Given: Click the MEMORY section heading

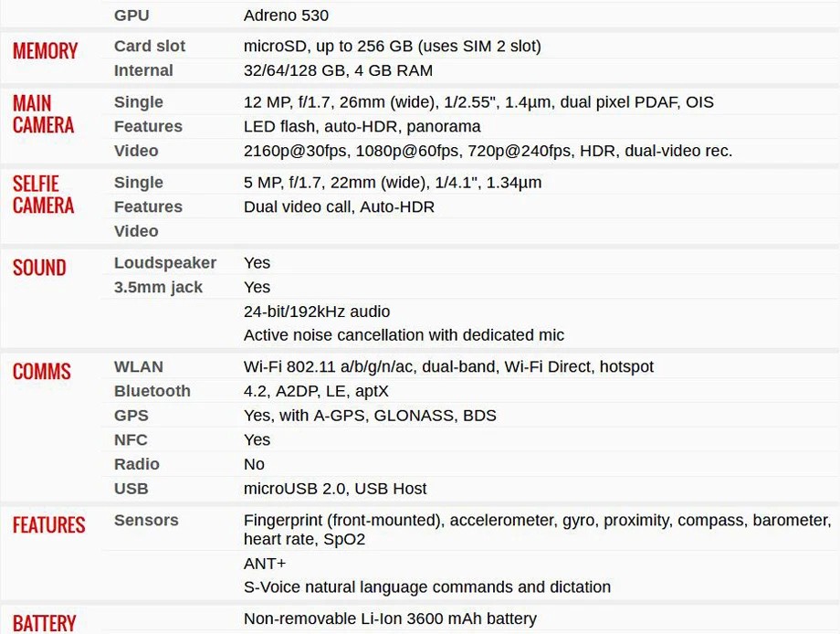Looking at the screenshot, I should click(x=46, y=51).
